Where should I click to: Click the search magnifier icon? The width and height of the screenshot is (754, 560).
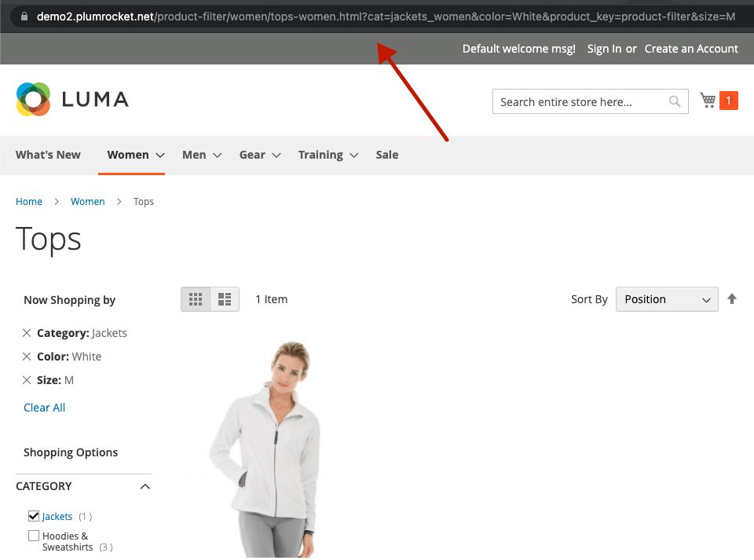coord(674,101)
